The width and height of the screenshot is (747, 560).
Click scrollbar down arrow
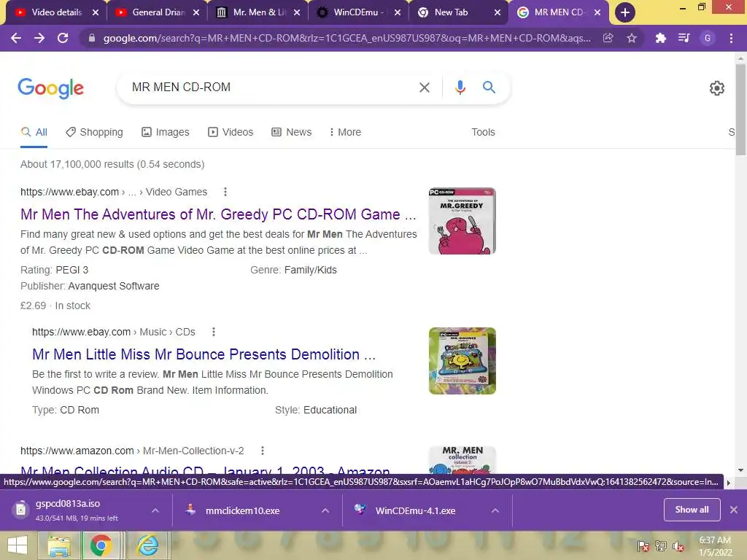point(741,470)
